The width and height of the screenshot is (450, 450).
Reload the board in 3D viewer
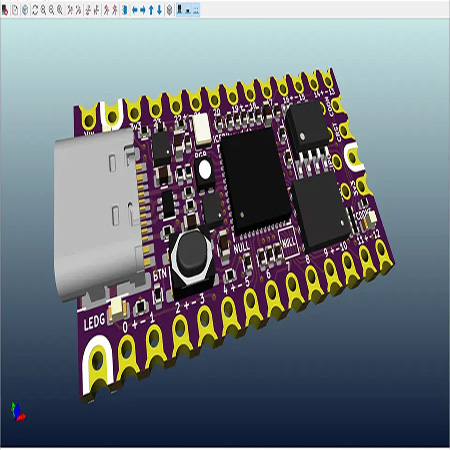pyautogui.click(x=5, y=10)
